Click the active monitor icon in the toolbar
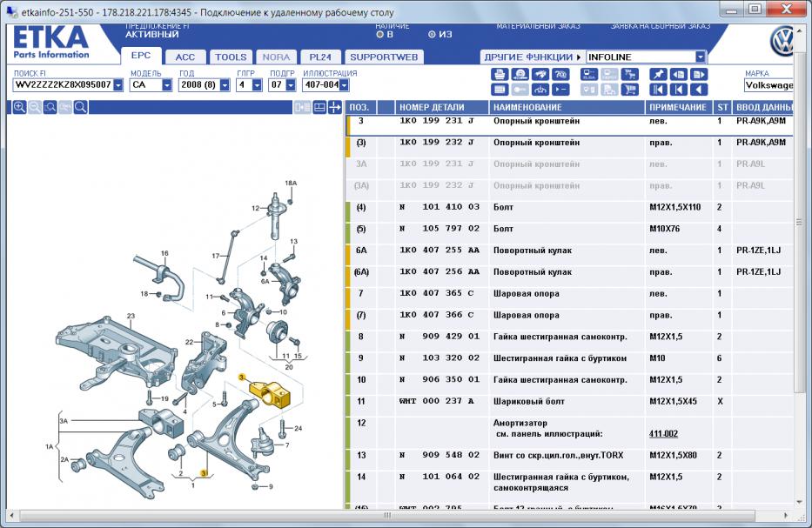The height and width of the screenshot is (528, 812). (x=589, y=75)
